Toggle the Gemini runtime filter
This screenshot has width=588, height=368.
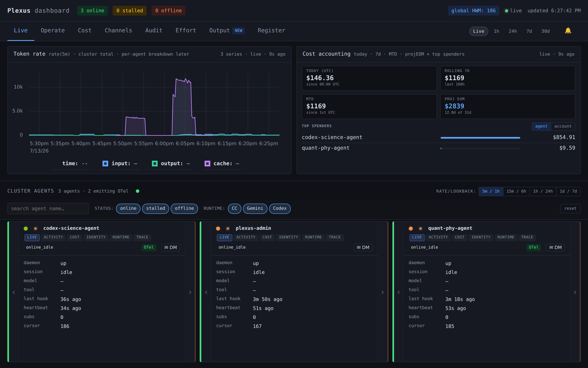[255, 208]
